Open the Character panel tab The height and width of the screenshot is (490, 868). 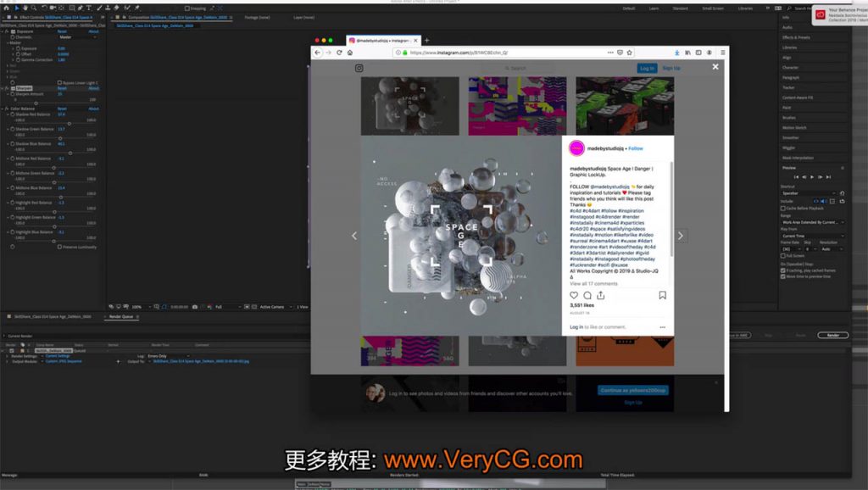tap(791, 68)
